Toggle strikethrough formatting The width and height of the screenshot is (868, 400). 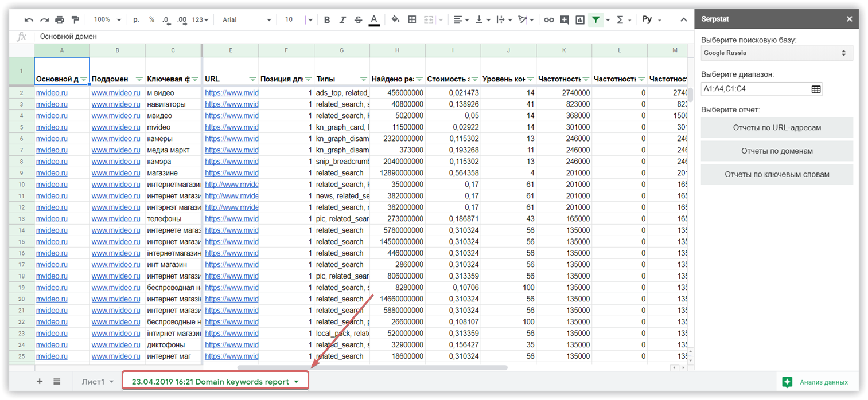[358, 20]
